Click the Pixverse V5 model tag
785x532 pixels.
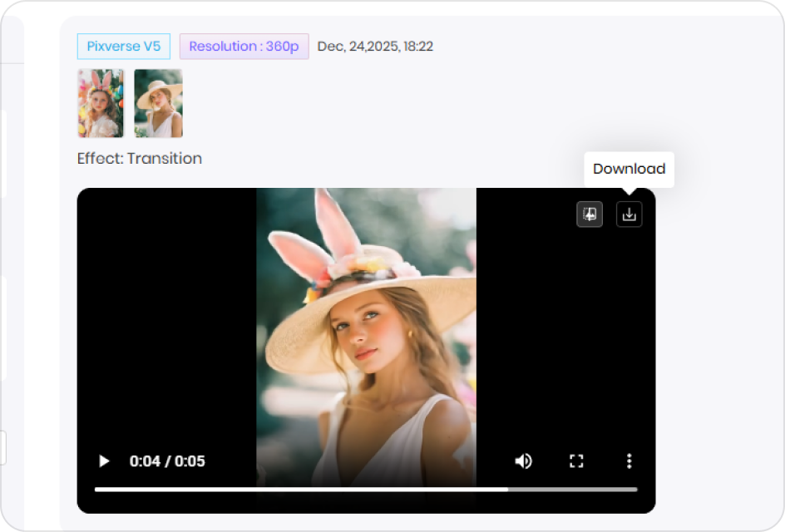[124, 47]
